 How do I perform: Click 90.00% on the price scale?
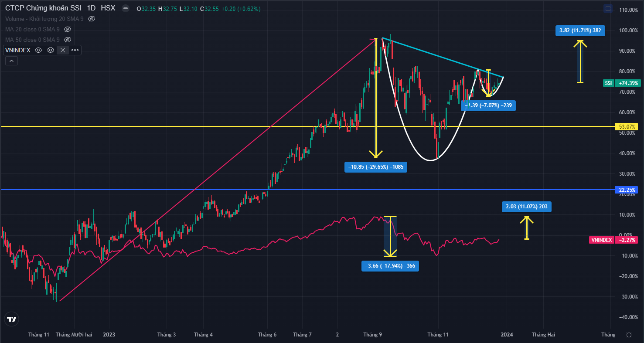[x=628, y=51]
